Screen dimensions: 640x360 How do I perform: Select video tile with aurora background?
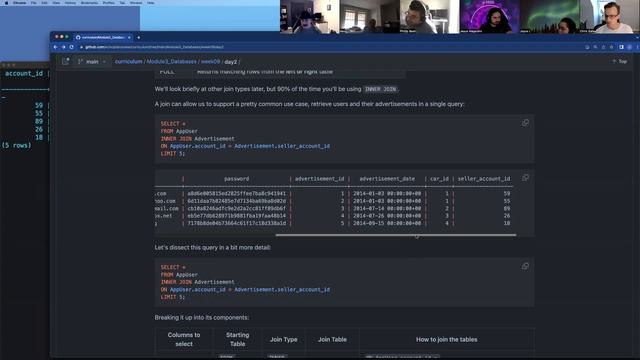549,17
